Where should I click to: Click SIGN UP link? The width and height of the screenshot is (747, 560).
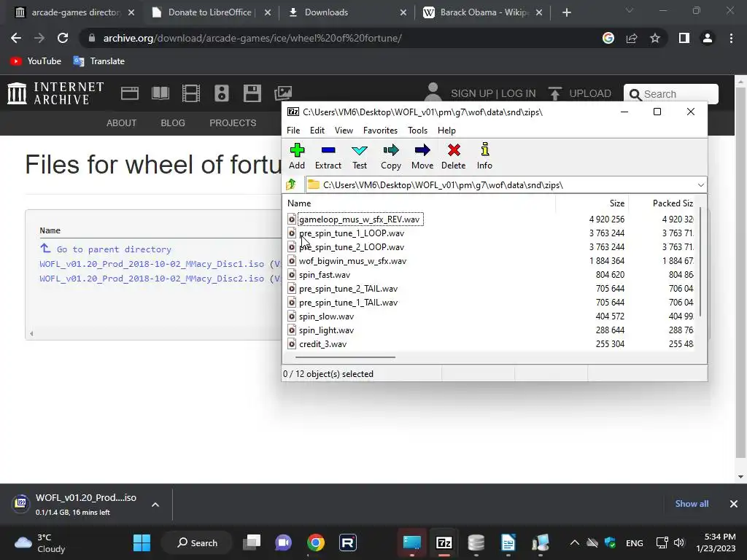point(472,93)
